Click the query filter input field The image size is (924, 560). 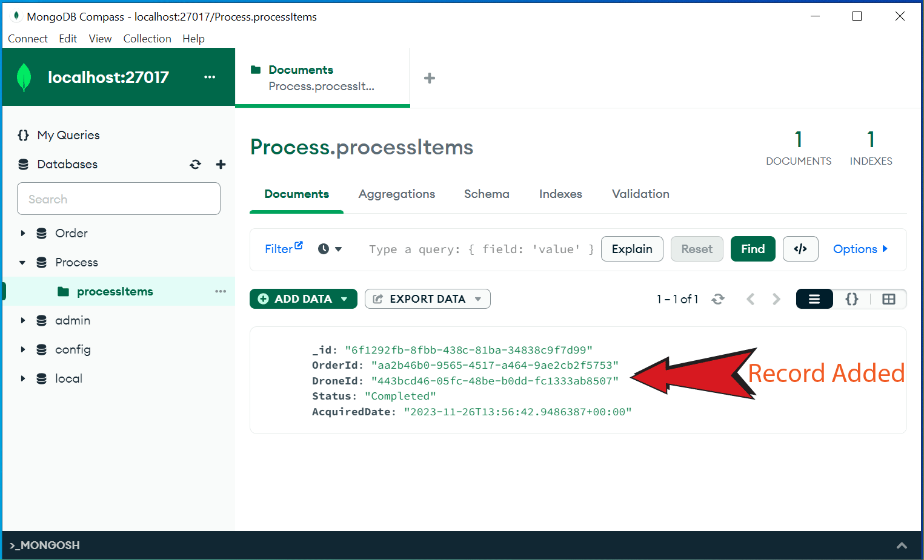(482, 249)
